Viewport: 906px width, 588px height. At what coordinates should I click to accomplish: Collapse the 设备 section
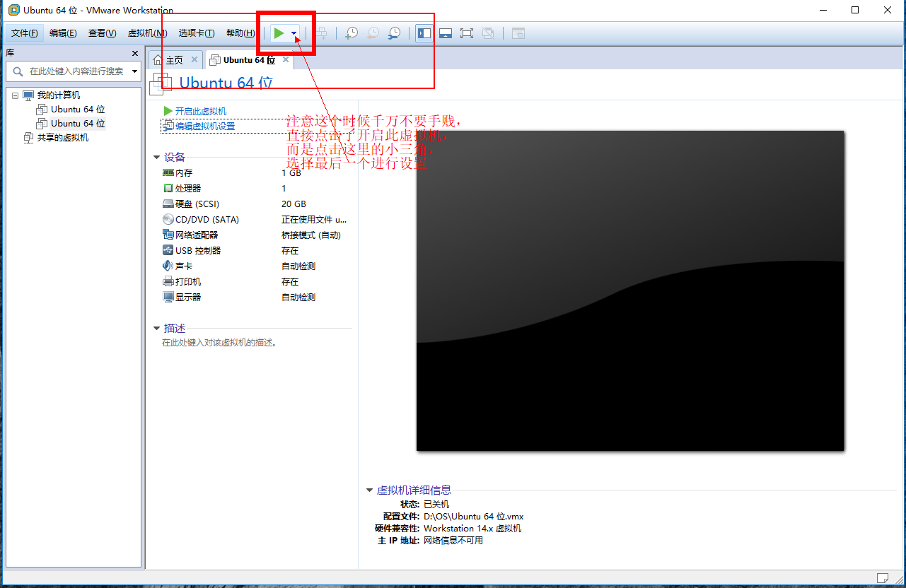pyautogui.click(x=156, y=158)
